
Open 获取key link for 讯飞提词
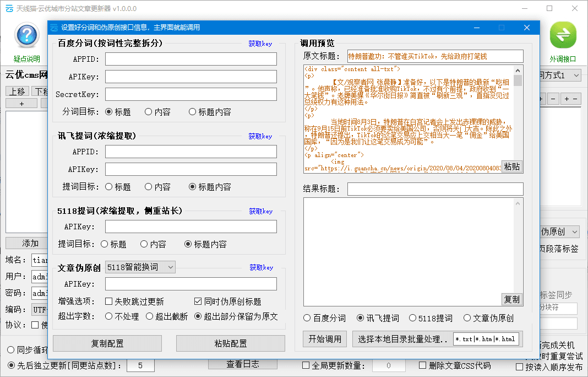pos(260,136)
